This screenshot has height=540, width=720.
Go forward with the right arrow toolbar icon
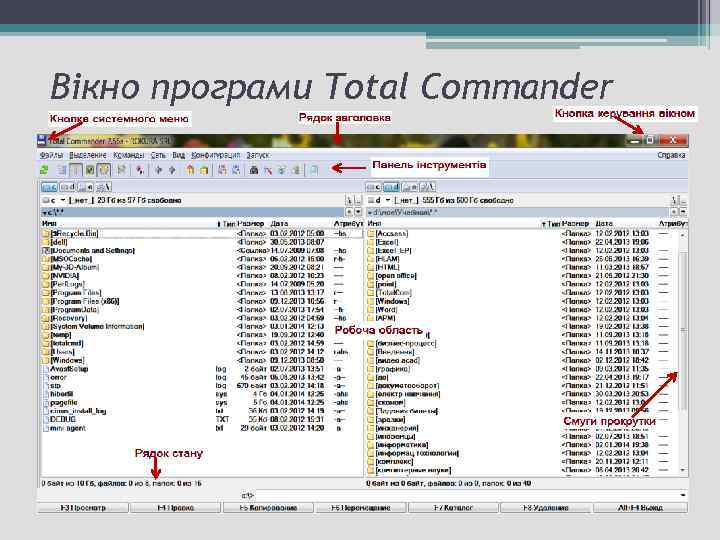(x=172, y=170)
